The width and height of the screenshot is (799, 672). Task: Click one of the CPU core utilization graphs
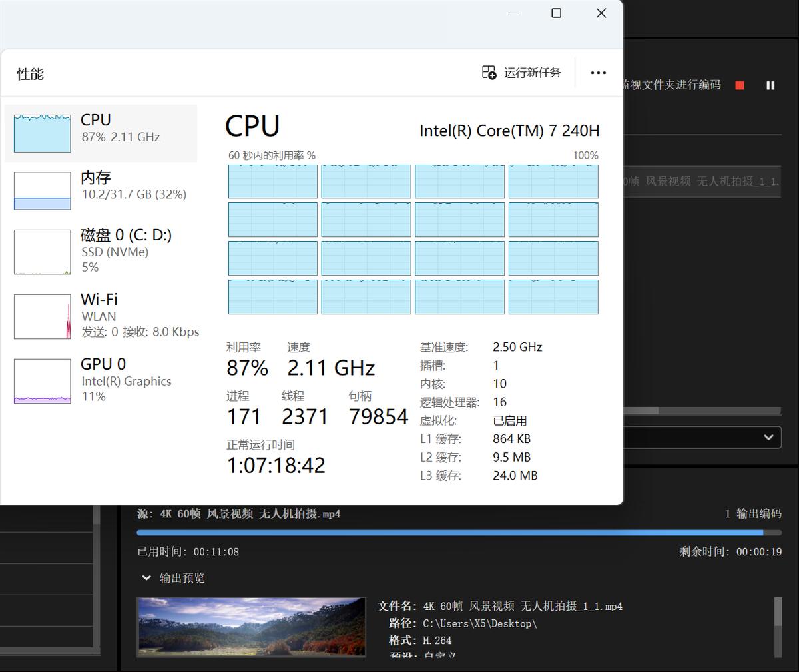[x=272, y=181]
